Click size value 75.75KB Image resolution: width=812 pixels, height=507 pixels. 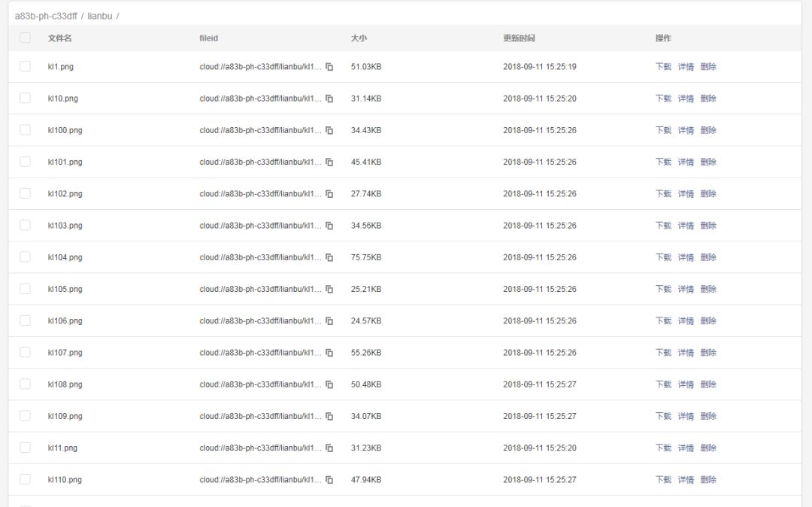pos(366,257)
